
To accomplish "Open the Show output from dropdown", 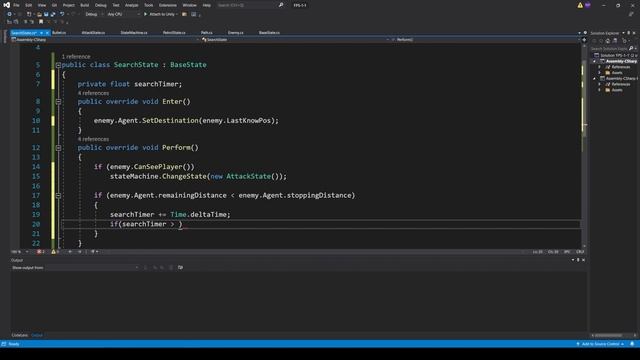I will pos(92,268).
